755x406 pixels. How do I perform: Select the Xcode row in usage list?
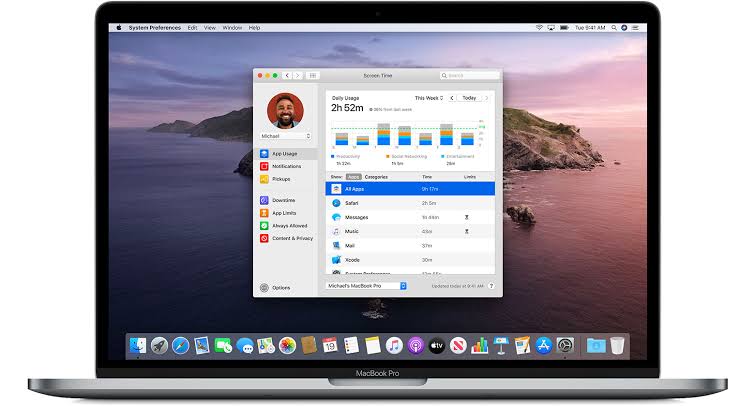(x=410, y=260)
